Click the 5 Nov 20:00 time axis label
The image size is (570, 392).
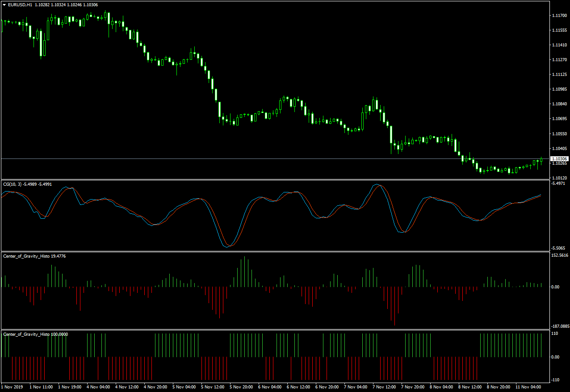coord(241,387)
